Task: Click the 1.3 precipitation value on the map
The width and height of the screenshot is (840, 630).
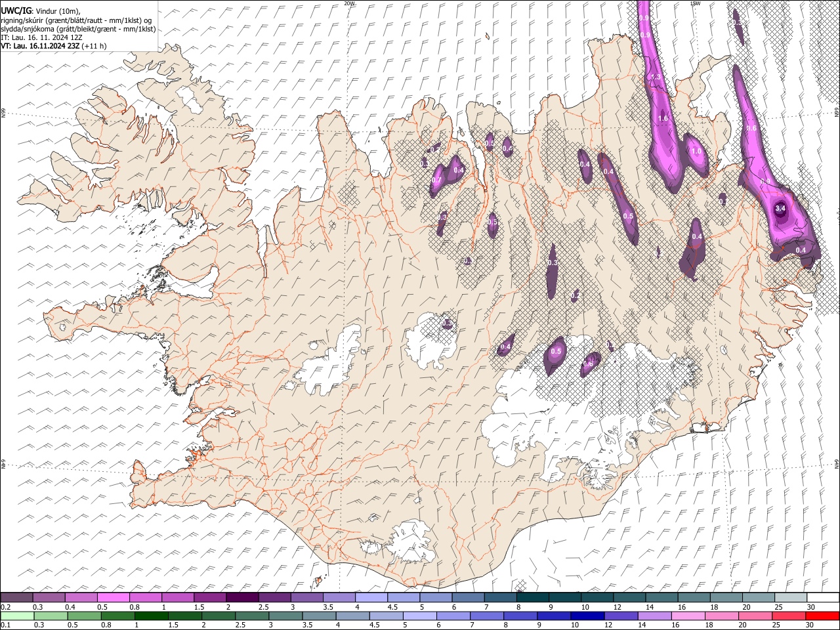Action: [655, 77]
